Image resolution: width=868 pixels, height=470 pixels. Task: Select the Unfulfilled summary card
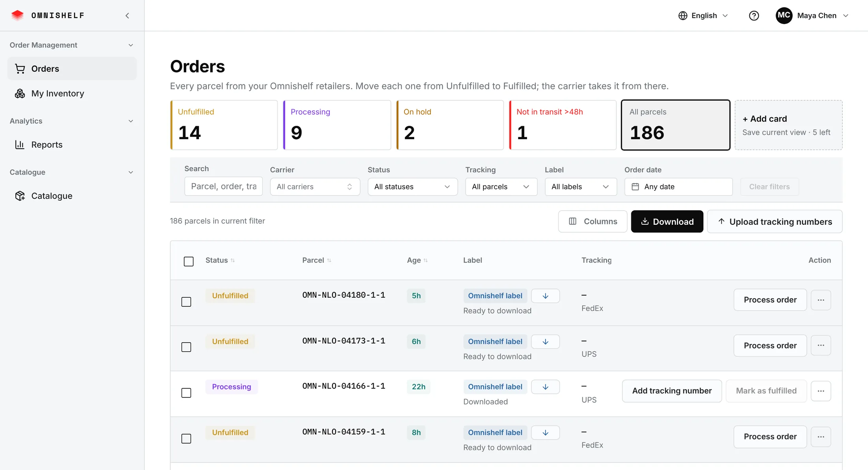coord(224,125)
